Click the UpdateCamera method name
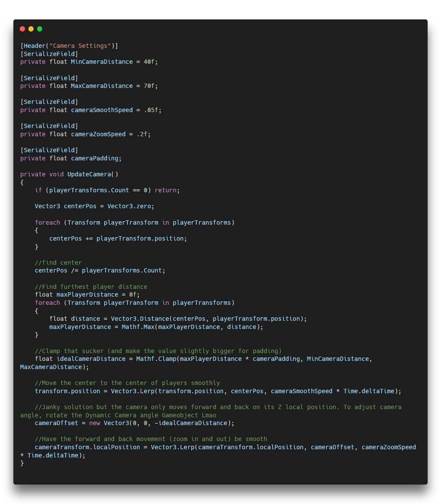 89,174
